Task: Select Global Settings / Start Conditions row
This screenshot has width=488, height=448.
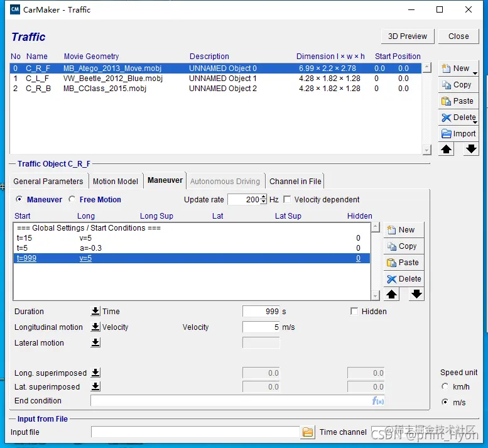Action: click(192, 228)
